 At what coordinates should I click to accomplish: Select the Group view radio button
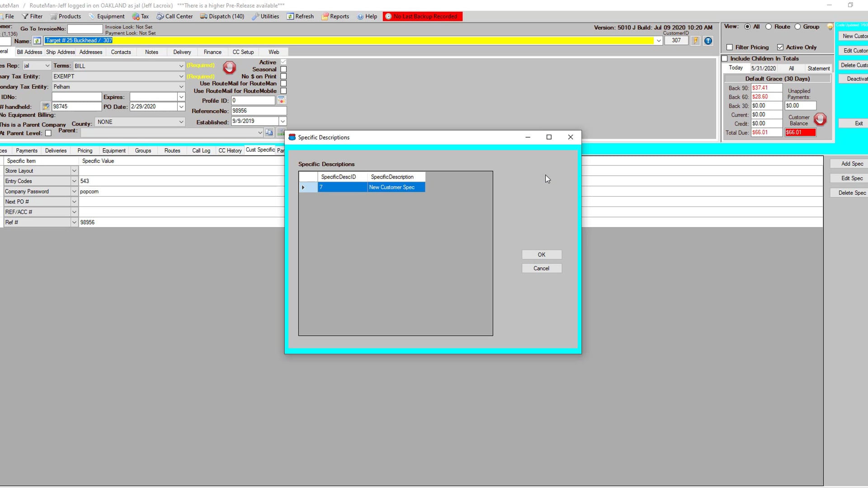798,27
